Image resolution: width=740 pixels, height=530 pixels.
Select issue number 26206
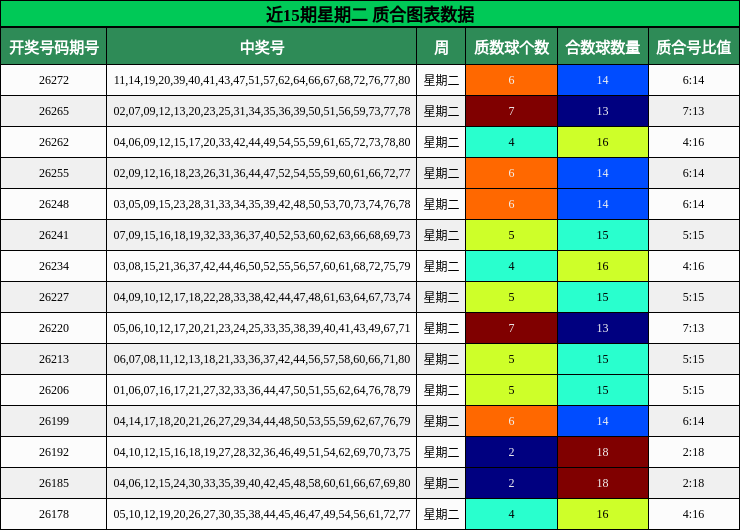point(54,390)
